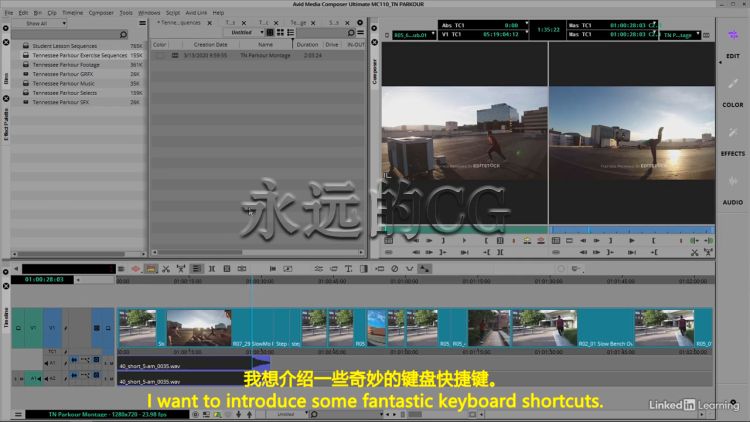Open the TN P...tage sequence dropdown

[x=681, y=35]
